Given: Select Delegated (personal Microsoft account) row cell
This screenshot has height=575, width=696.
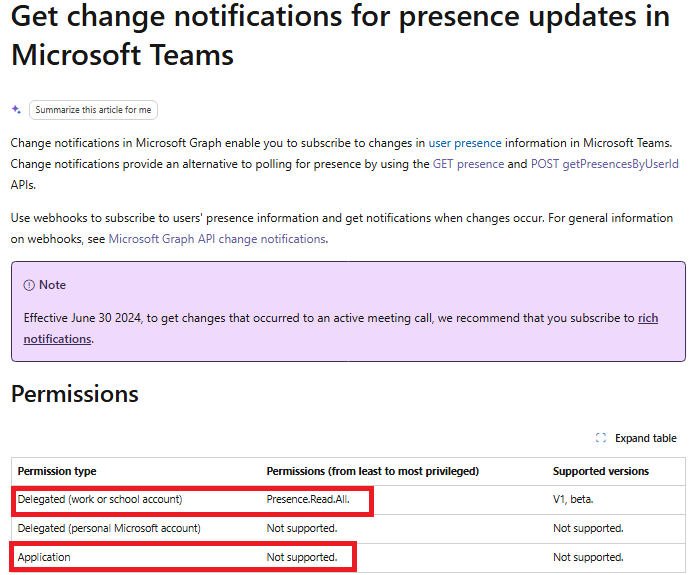Looking at the screenshot, I should tap(109, 528).
